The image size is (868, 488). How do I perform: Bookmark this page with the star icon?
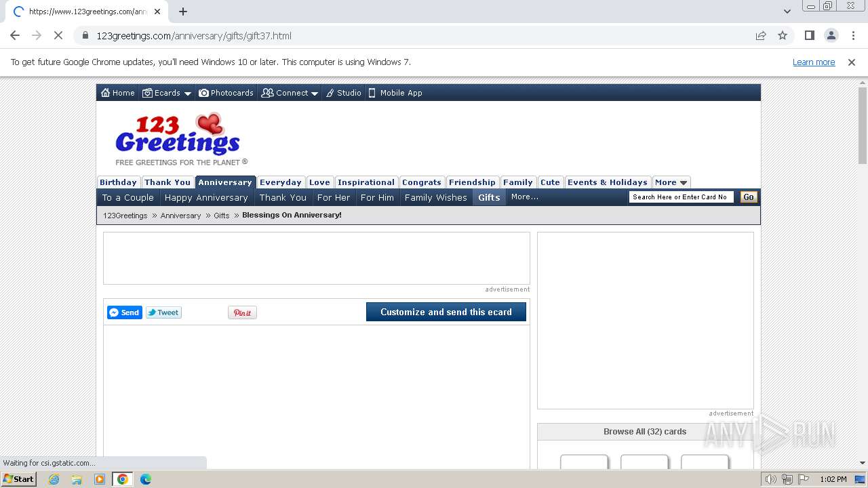783,35
